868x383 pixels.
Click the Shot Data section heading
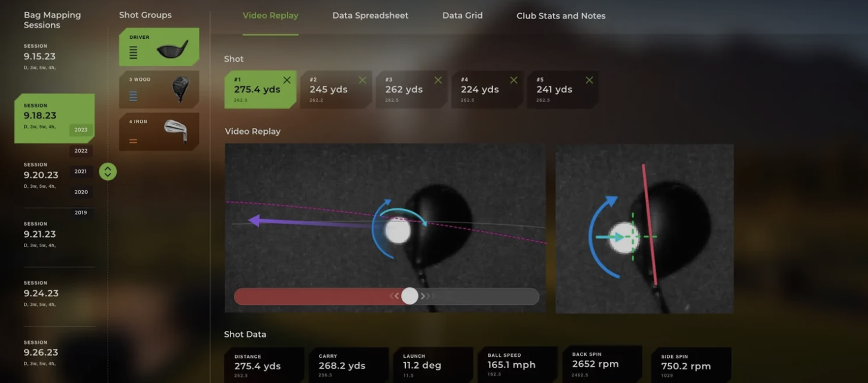[x=245, y=335]
